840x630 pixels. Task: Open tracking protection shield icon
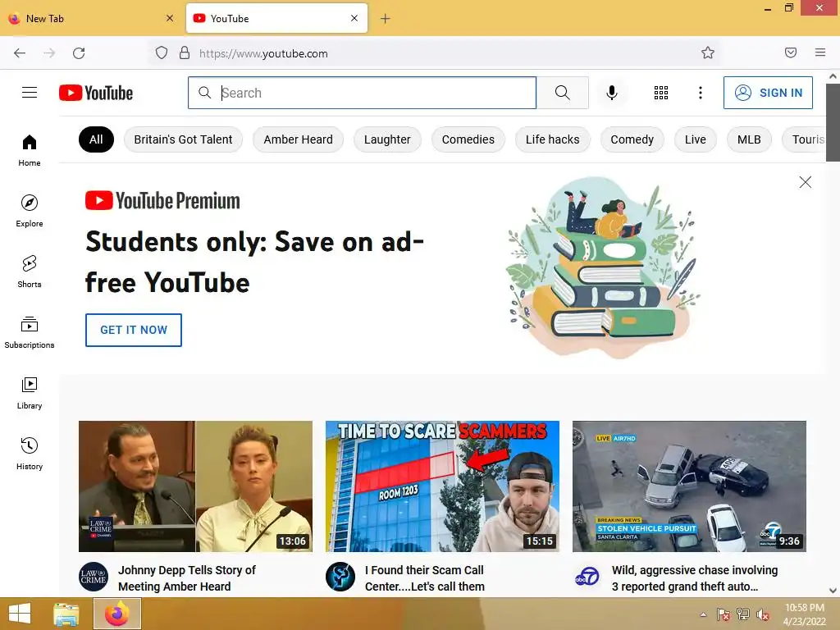tap(162, 53)
